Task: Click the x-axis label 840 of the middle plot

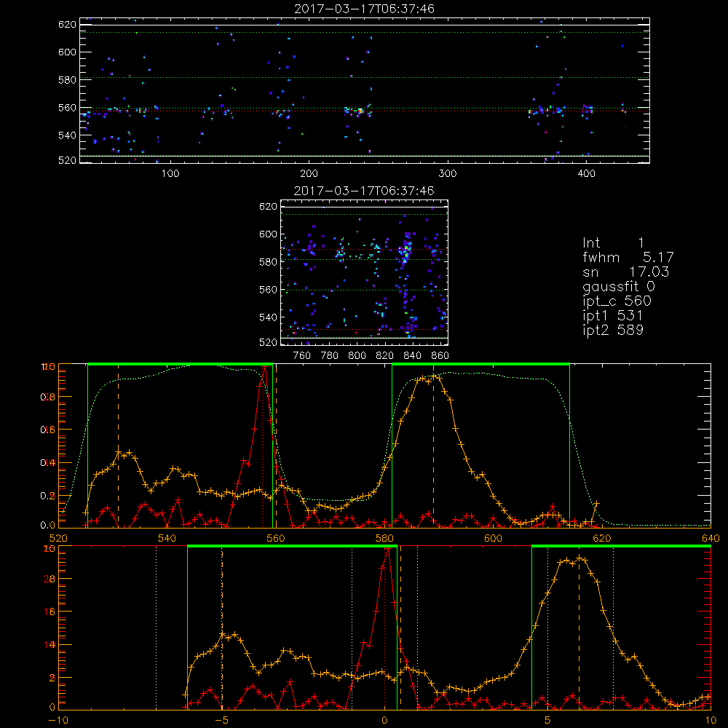Action: tap(412, 356)
